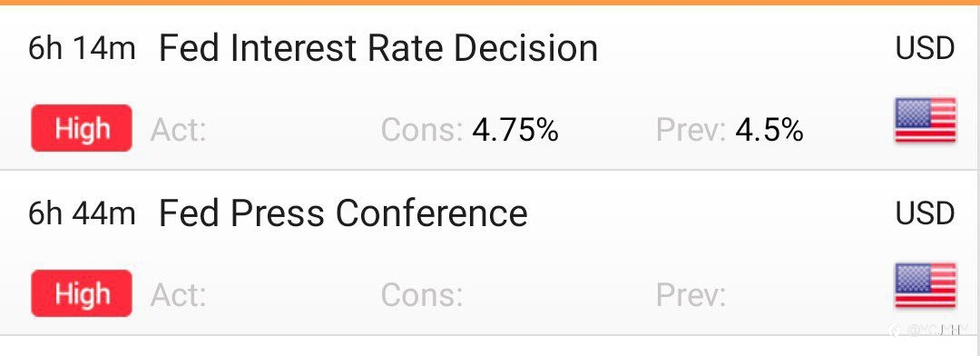Click the 6h 14m countdown timer
The image size is (980, 356).
[x=82, y=49]
